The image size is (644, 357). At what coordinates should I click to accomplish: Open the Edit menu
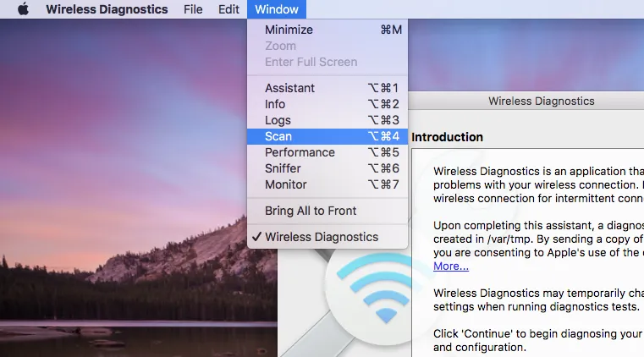pos(228,9)
